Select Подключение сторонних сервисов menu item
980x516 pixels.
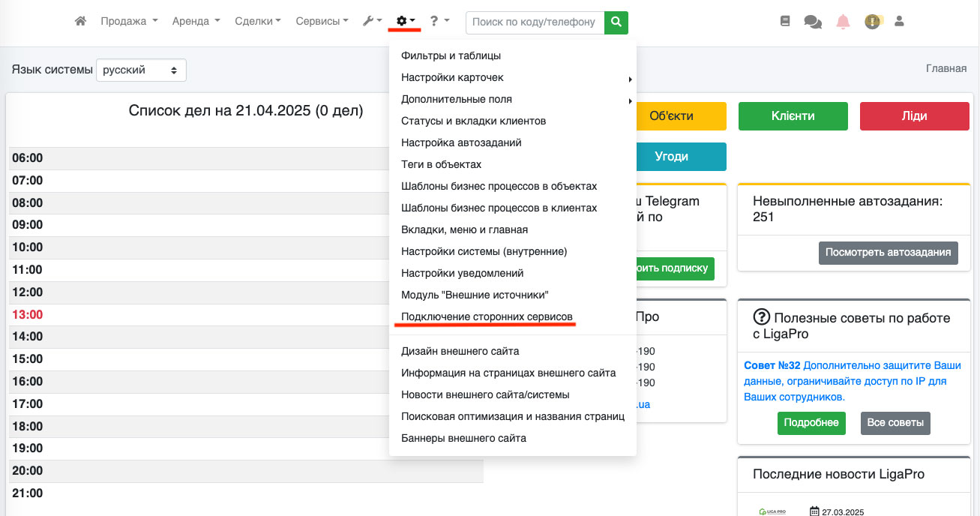(487, 316)
